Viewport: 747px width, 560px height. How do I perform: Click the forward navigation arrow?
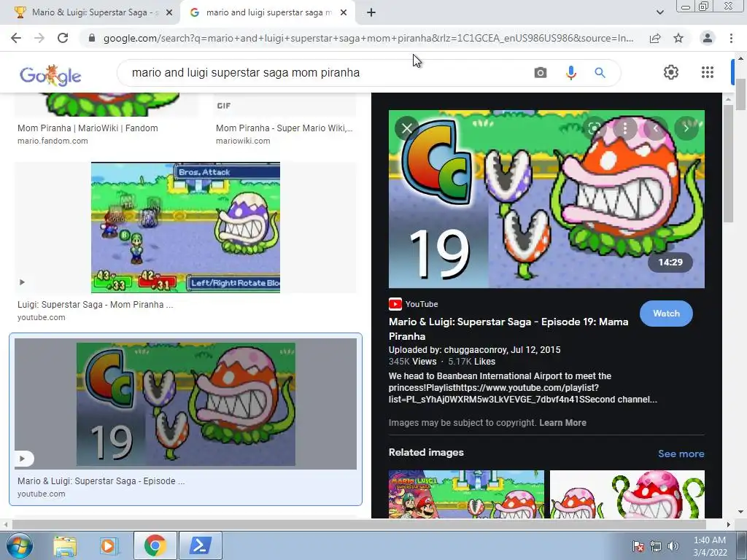(x=39, y=38)
